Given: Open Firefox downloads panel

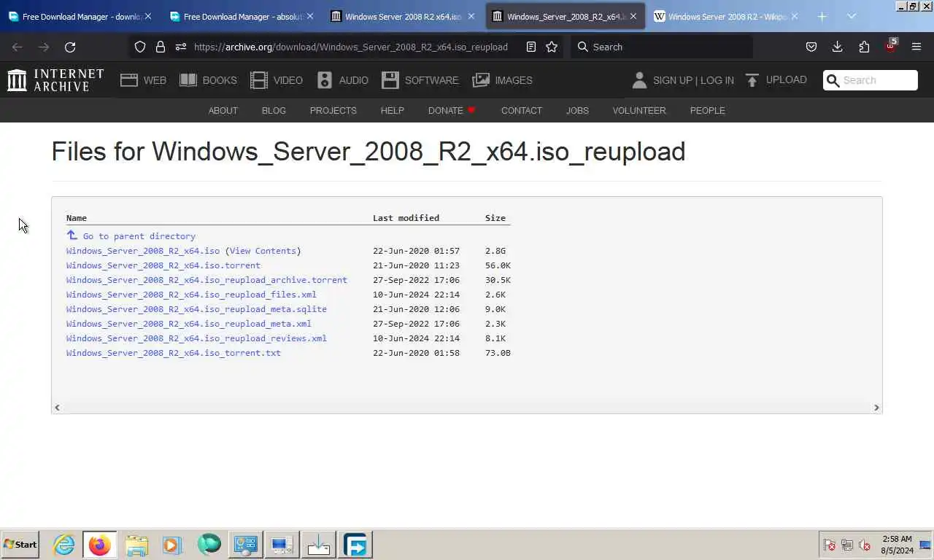Looking at the screenshot, I should click(838, 47).
